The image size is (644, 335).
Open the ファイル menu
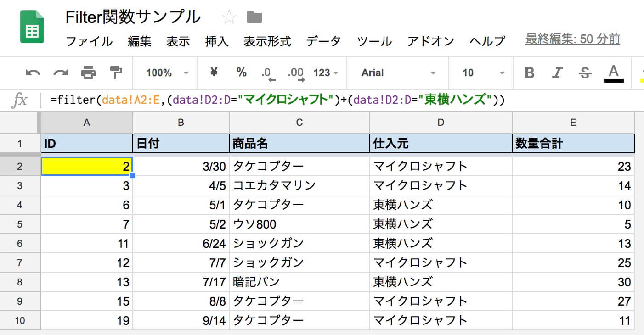(x=89, y=41)
